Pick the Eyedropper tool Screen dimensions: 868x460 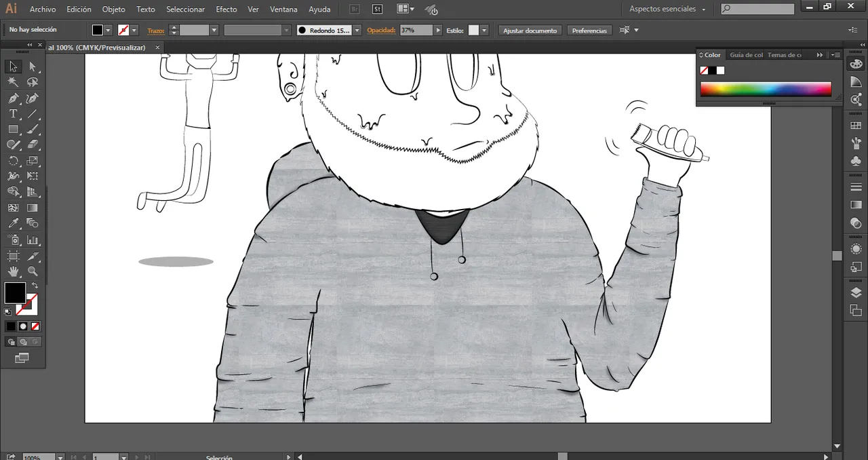[x=13, y=223]
